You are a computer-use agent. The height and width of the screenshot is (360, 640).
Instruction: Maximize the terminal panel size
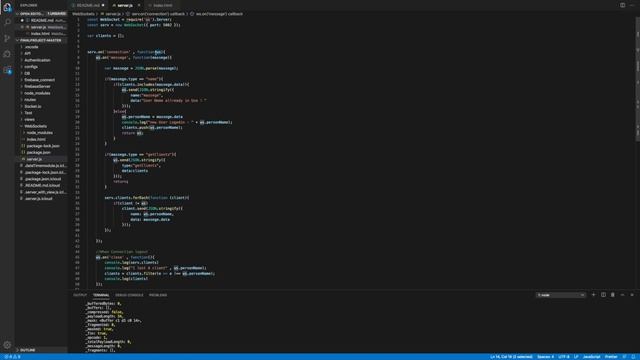click(x=622, y=295)
